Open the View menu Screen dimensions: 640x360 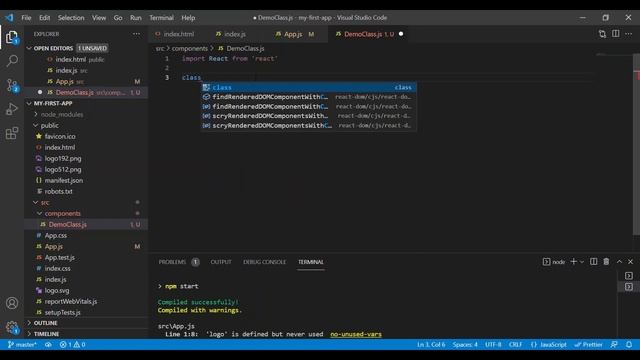tap(99, 18)
